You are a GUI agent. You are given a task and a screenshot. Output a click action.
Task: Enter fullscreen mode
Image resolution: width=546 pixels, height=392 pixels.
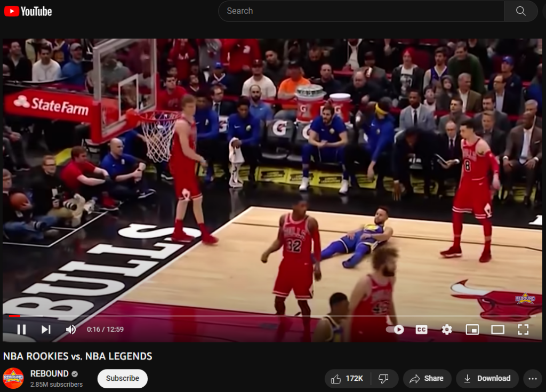[523, 329]
